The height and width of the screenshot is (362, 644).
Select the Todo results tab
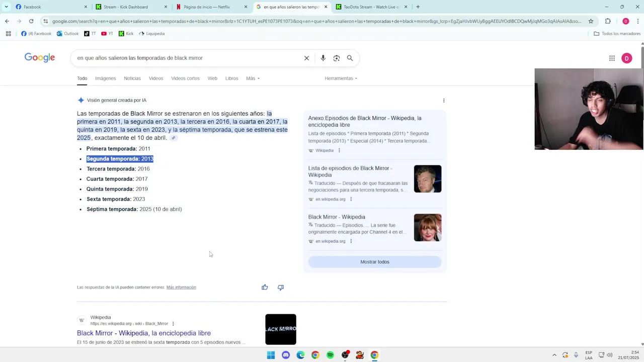click(82, 78)
